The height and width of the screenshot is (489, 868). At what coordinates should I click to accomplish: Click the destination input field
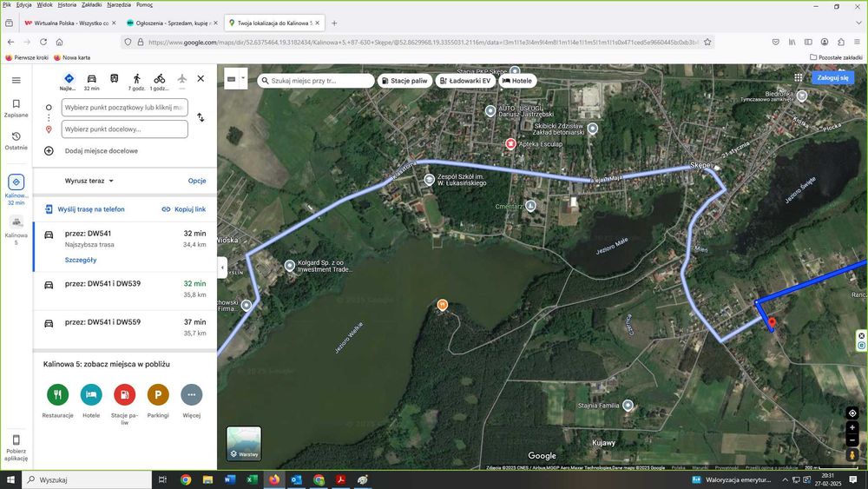tap(124, 129)
